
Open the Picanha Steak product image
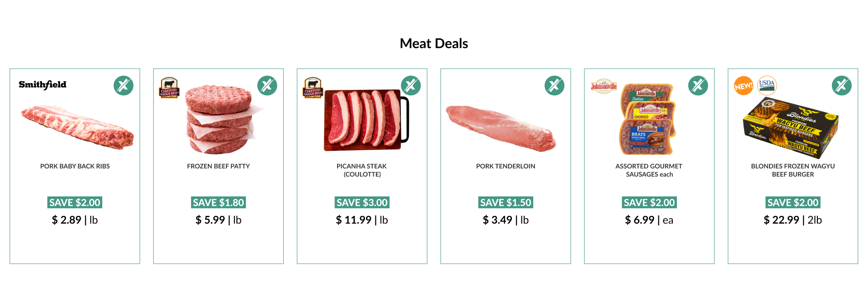coord(366,120)
